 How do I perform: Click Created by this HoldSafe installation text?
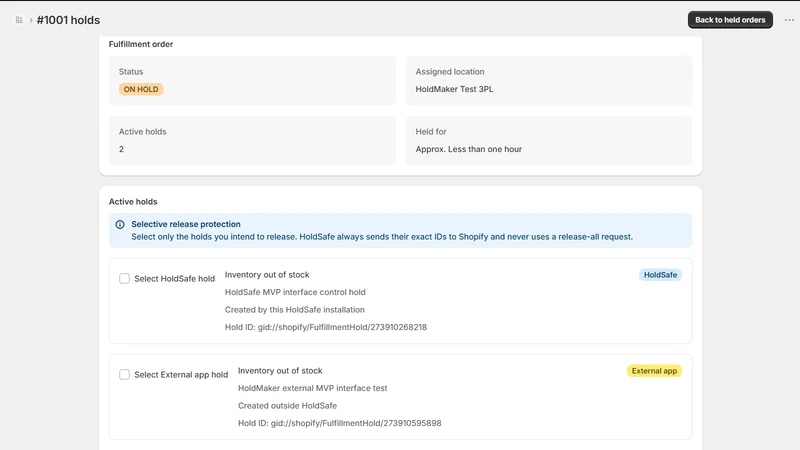[x=294, y=310]
